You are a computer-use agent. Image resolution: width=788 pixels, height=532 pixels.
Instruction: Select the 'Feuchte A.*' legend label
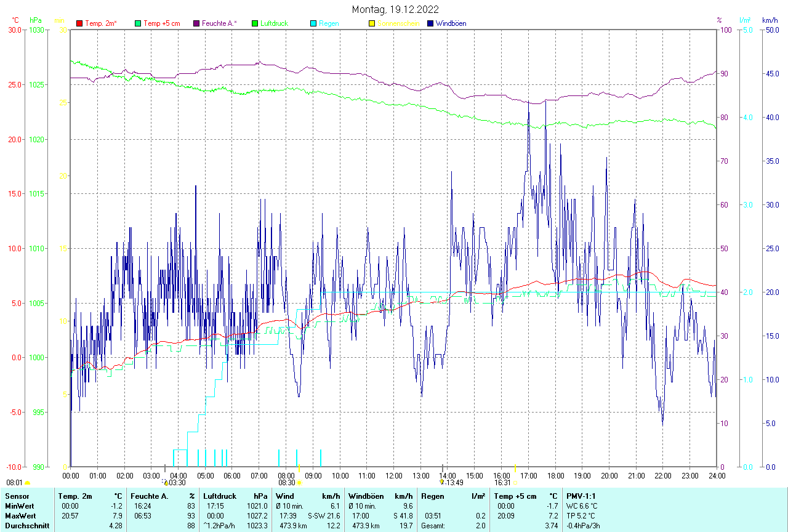tap(219, 23)
